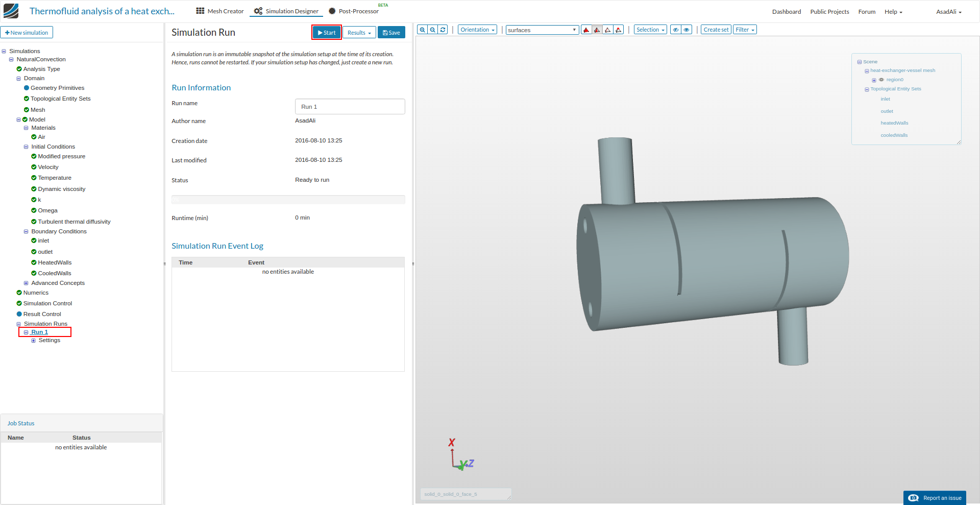Click the Run name input field

(x=350, y=107)
